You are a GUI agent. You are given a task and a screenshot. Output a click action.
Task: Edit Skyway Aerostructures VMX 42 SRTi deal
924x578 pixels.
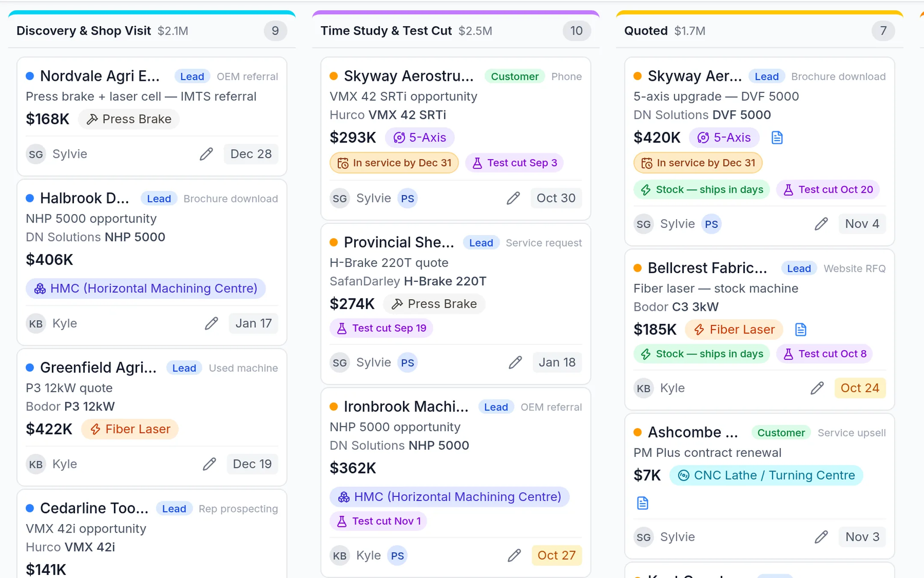(x=513, y=198)
